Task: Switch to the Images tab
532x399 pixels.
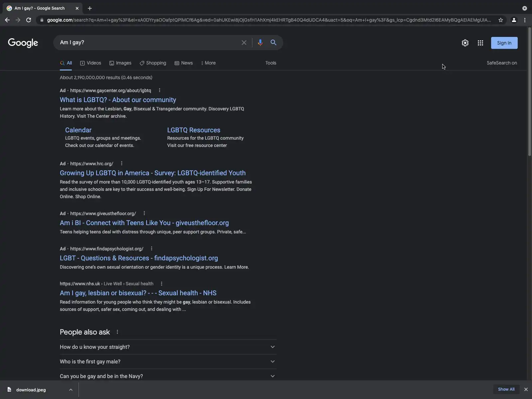Action: pos(120,63)
